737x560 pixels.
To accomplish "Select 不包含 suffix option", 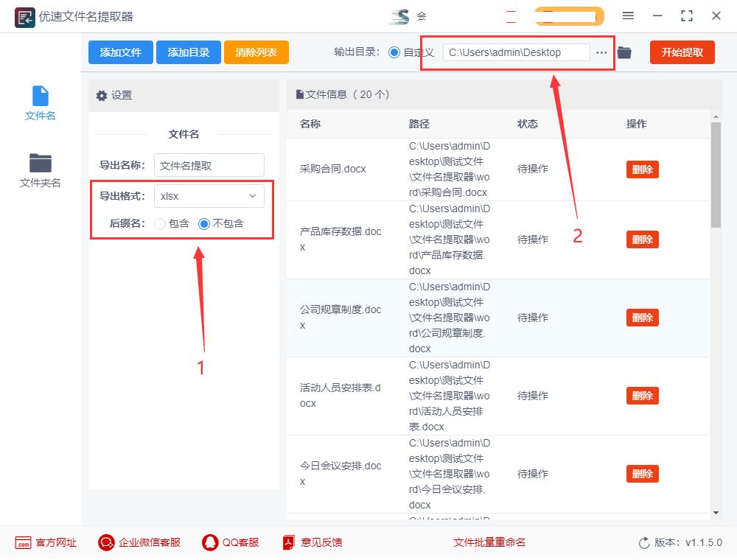I will pos(206,225).
